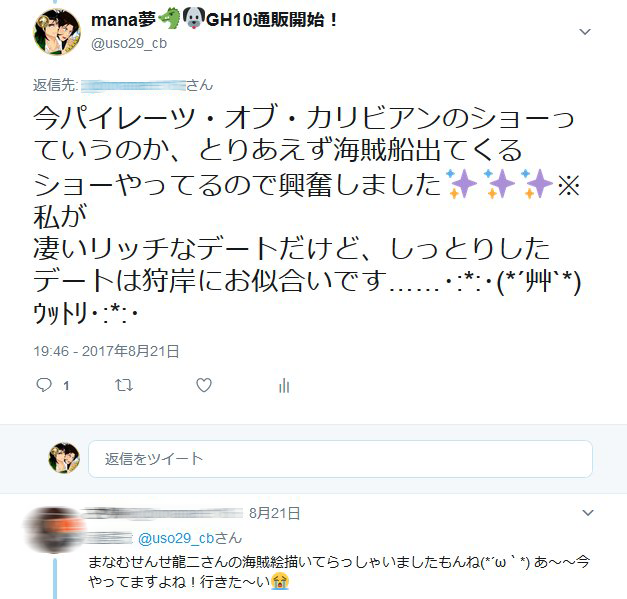
Task: Click the @uso29_cb handle under the display name
Action: pos(129,43)
